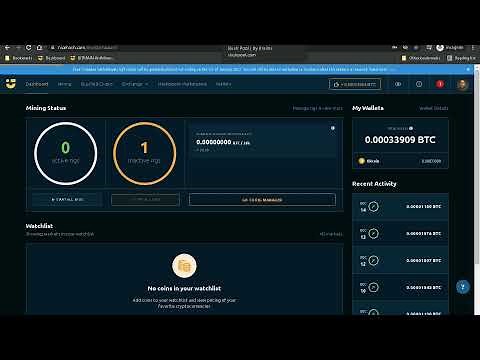Screen dimensions: 480x360
Task: Open the first Bookmarks folder in bookmarks bar
Action: tap(19, 58)
